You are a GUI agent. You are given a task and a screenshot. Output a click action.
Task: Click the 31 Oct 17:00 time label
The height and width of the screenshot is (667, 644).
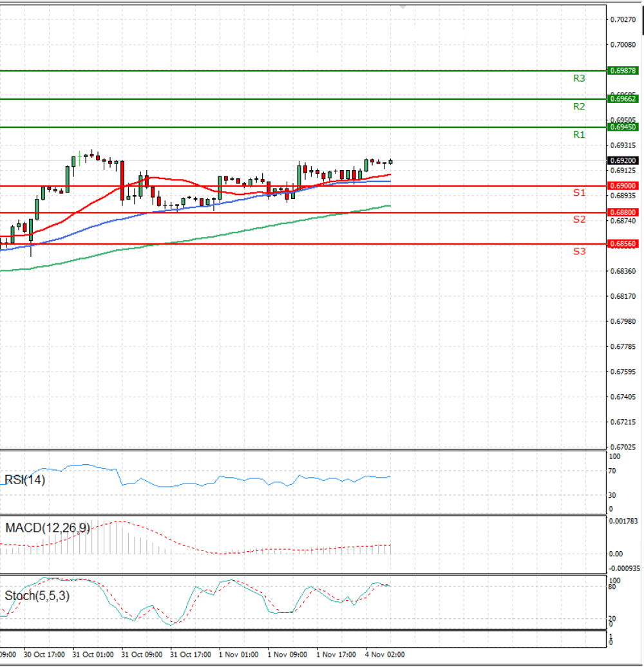click(191, 655)
